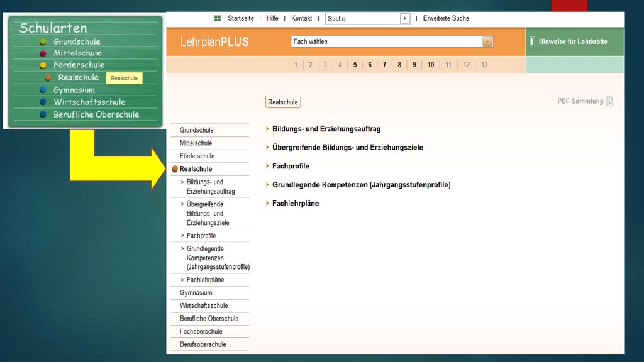
Task: Click the Suche input field
Action: coord(363,18)
